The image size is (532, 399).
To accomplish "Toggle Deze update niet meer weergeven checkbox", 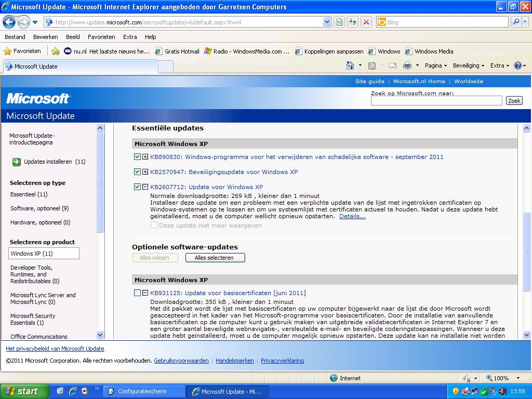I will pos(154,225).
